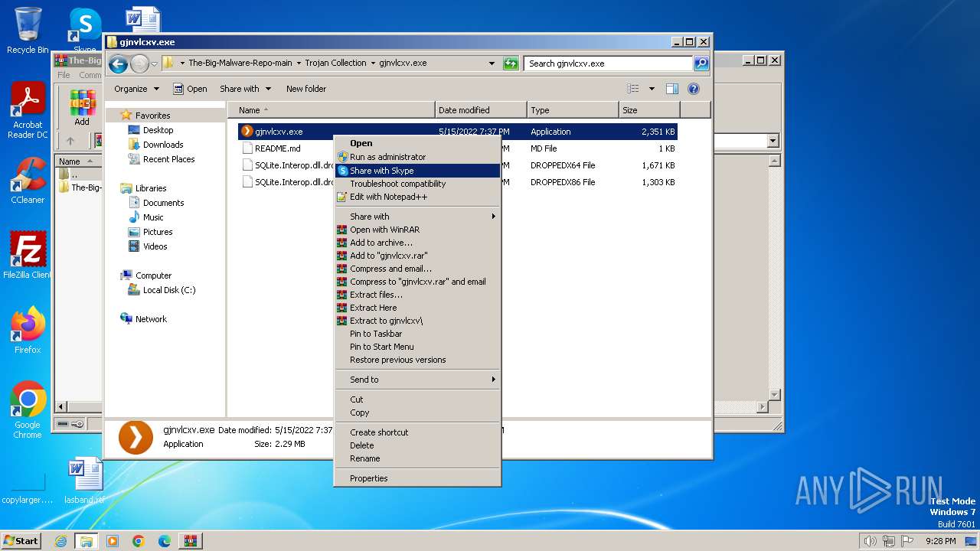Screen dimensions: 980x551
Task: Choose Pin to Start Menu
Action: [417, 347]
